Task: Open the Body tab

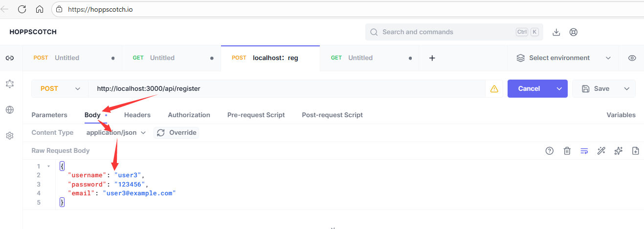Action: (x=92, y=115)
